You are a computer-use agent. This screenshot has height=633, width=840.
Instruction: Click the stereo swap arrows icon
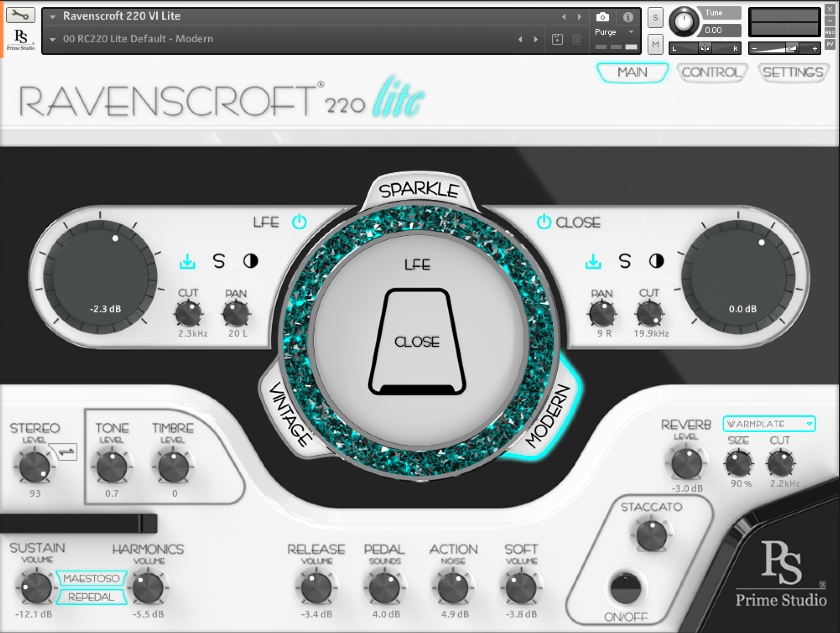pos(67,452)
